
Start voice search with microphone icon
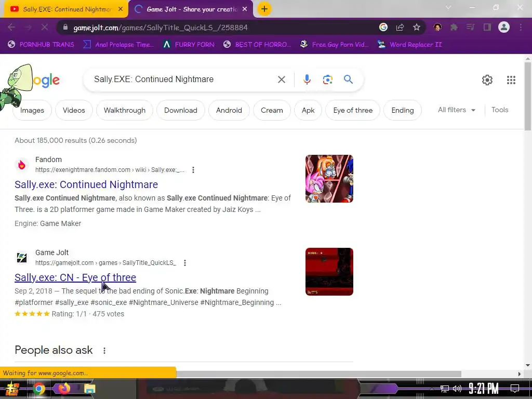coord(307,79)
